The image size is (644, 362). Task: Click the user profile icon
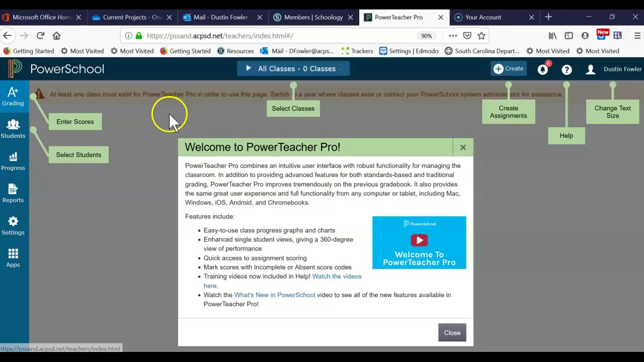click(591, 69)
